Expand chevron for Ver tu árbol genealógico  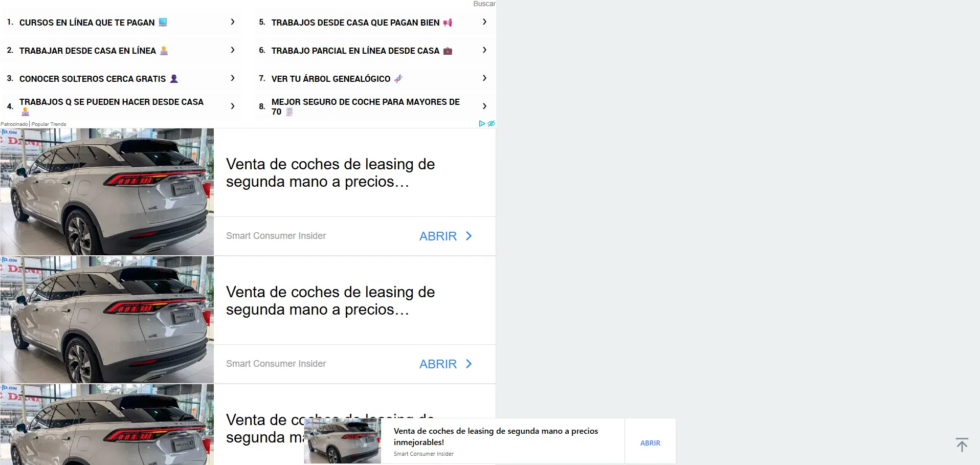(484, 78)
